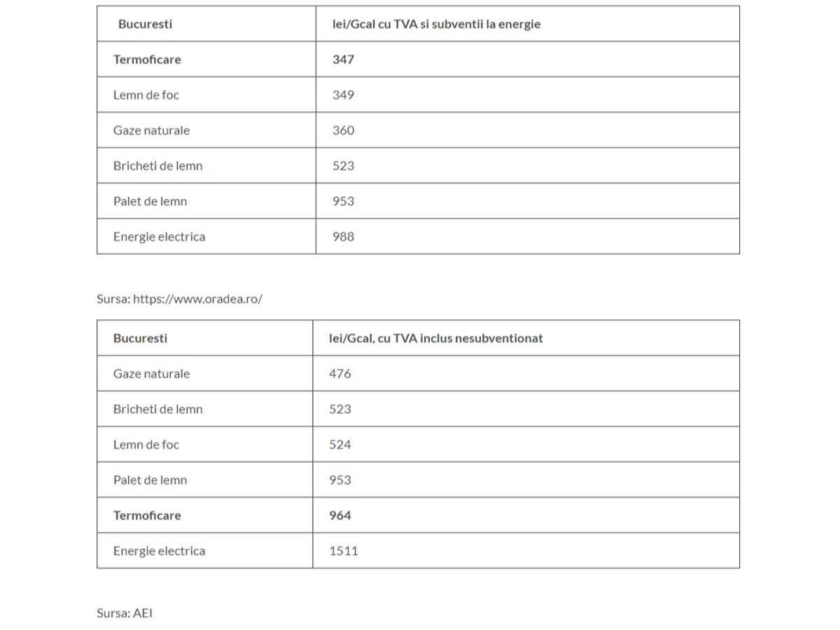Click header "lei/Gcal, cu TVA inclus nesubventionat"
The height and width of the screenshot is (630, 840).
coord(436,338)
